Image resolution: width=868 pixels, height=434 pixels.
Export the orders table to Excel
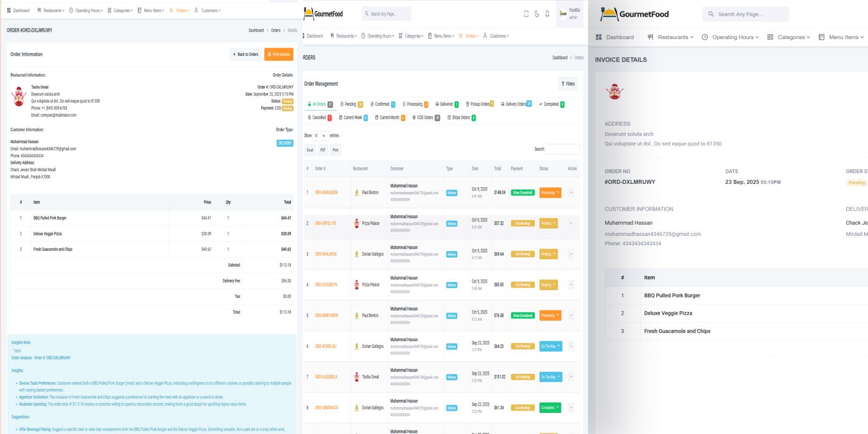pos(310,150)
